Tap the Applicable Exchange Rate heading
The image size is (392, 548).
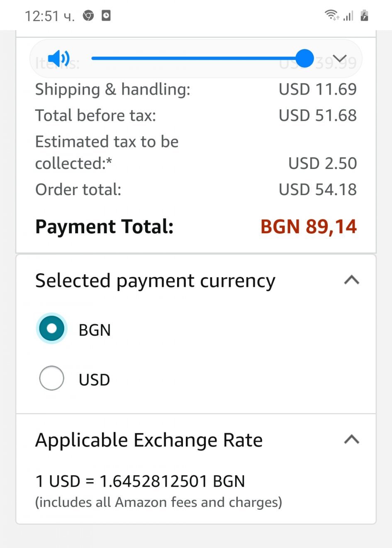149,440
